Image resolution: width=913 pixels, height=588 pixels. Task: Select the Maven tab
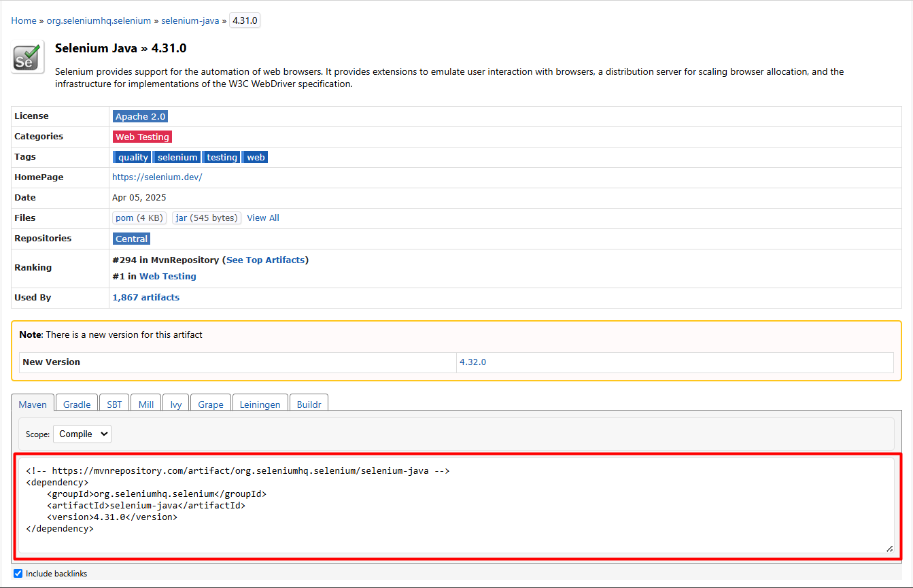[33, 404]
